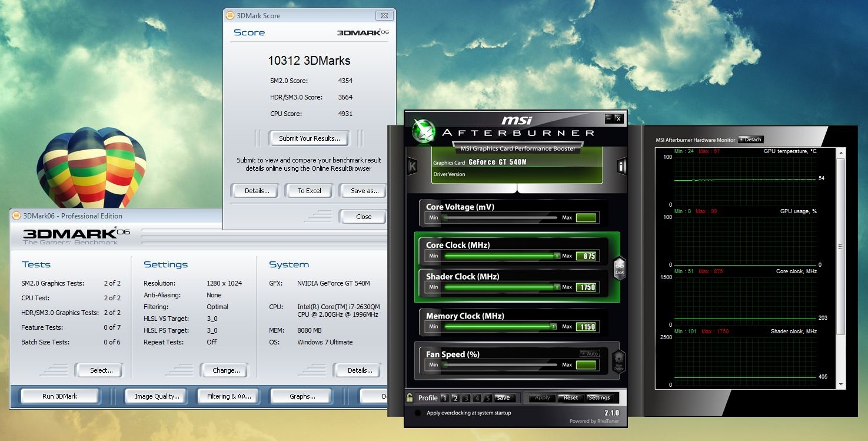Export the score To Excel
The height and width of the screenshot is (441, 868).
pos(310,191)
